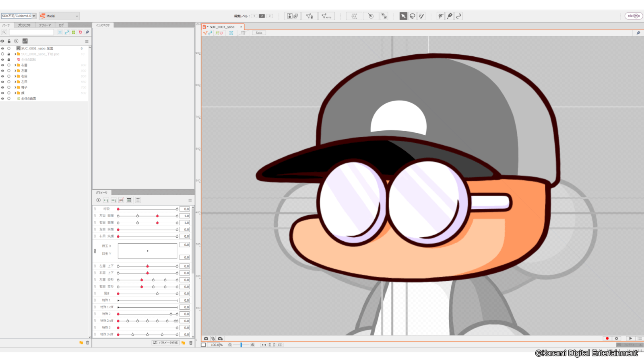Create a warp deformer from toolbar
Screen dimensions: 644x362
(354, 16)
